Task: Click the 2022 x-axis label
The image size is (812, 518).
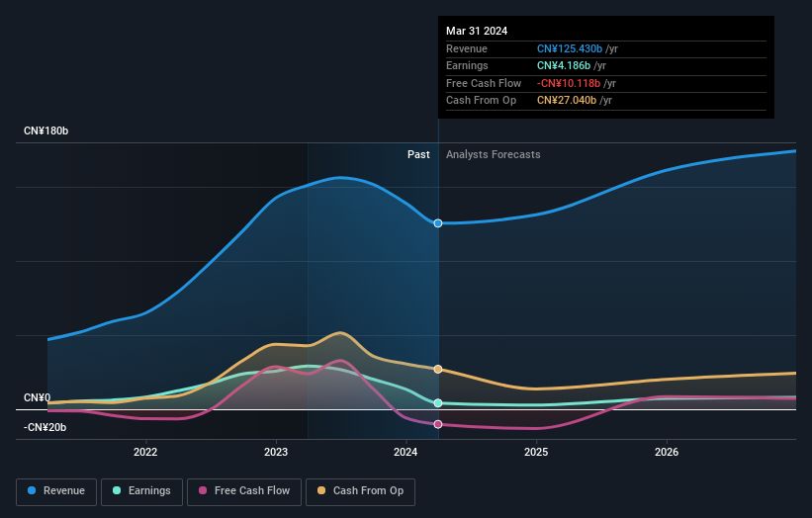Action: [x=145, y=452]
